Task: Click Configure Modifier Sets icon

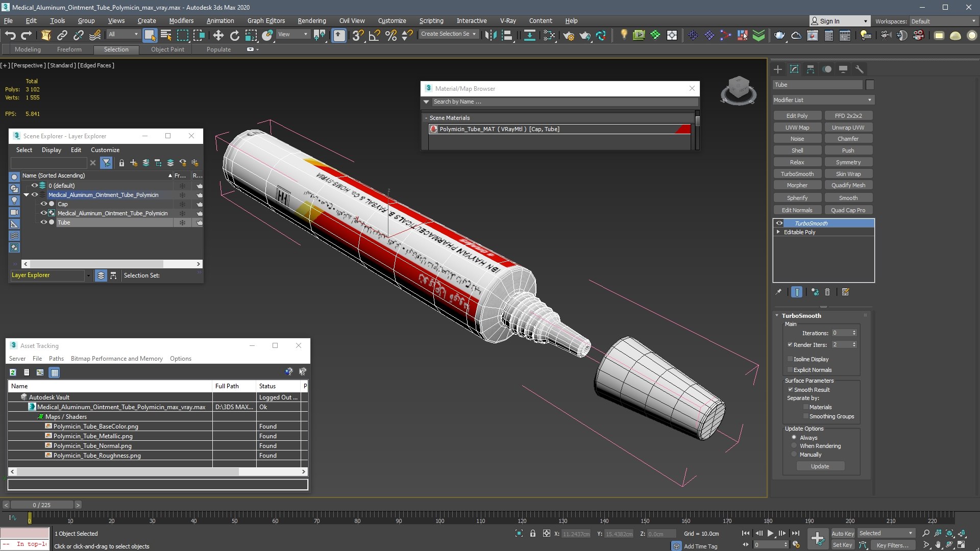Action: (x=846, y=292)
